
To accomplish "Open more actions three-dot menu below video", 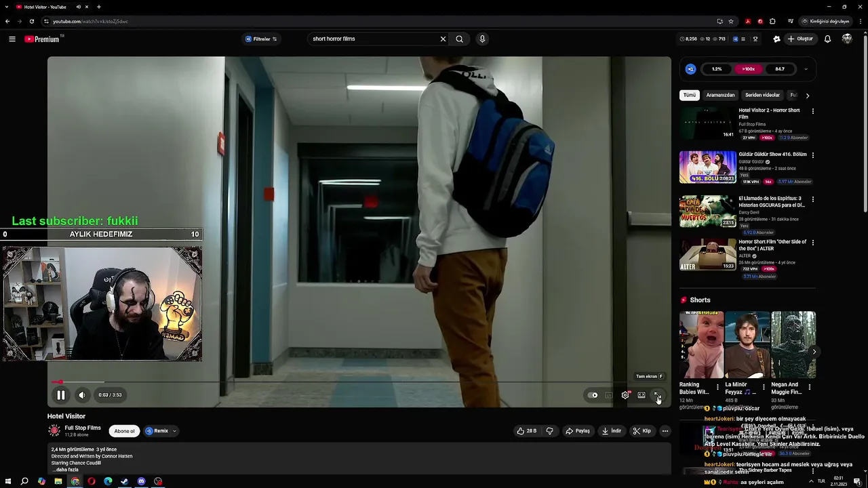I will (665, 431).
